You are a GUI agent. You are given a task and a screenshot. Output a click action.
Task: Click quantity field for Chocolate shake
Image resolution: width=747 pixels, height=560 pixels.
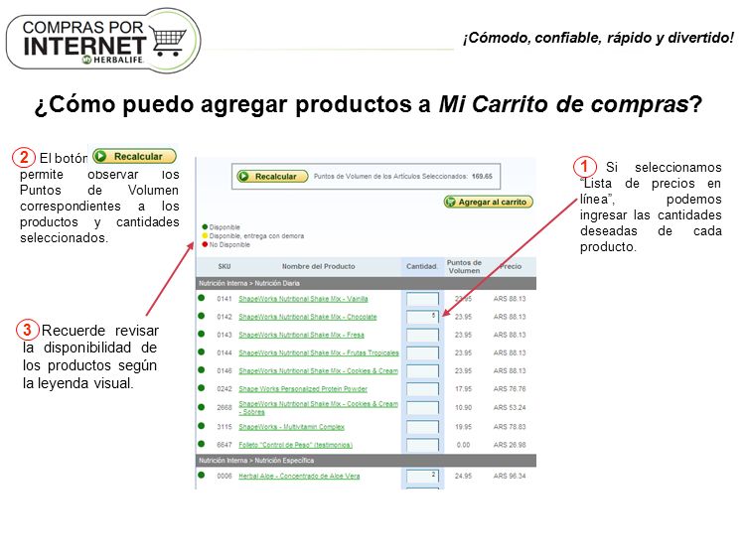tap(422, 317)
